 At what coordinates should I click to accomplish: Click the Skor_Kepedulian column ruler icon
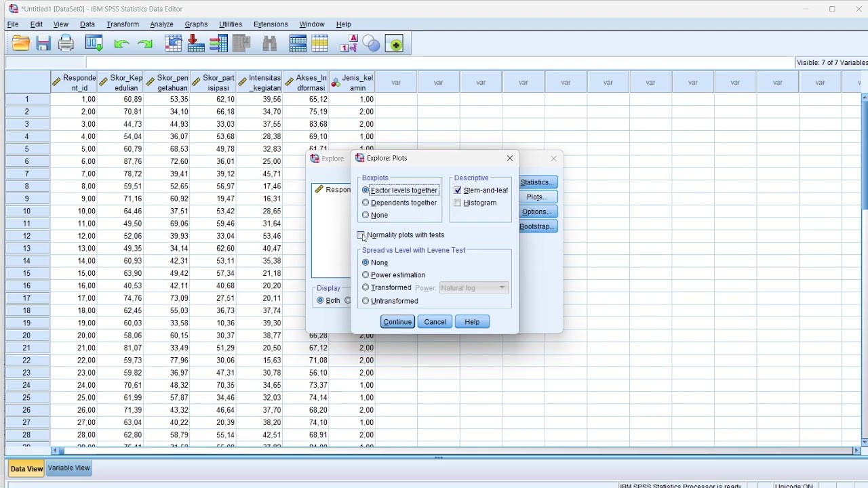[103, 82]
